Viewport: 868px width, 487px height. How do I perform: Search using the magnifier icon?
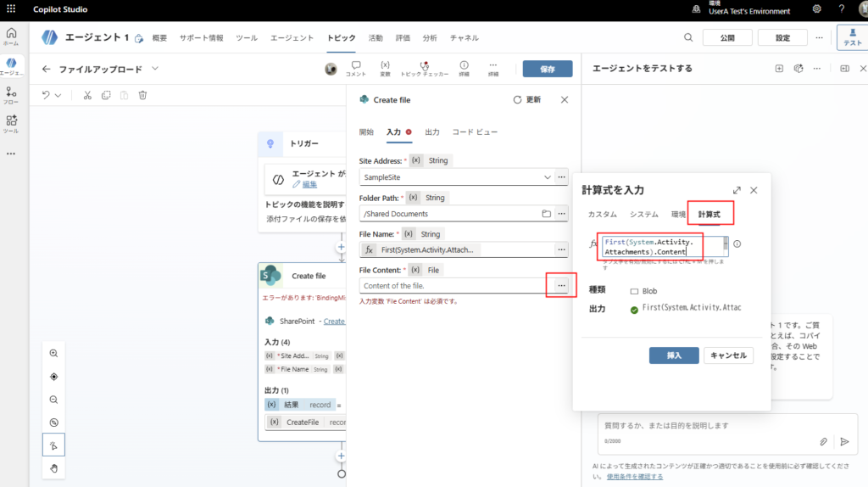click(x=688, y=37)
